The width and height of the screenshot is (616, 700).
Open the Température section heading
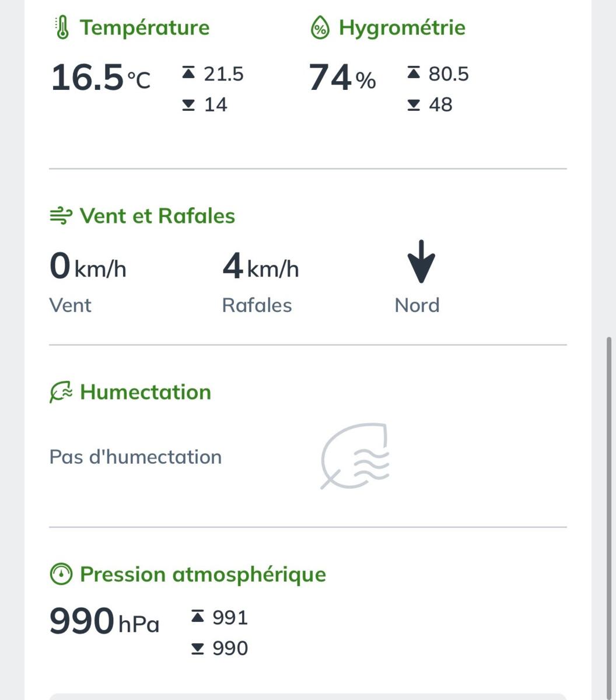point(145,27)
